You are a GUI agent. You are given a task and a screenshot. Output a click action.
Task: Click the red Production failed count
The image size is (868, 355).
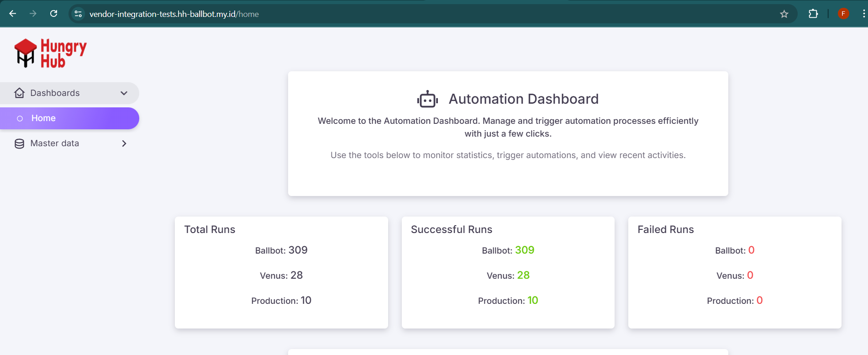point(759,300)
